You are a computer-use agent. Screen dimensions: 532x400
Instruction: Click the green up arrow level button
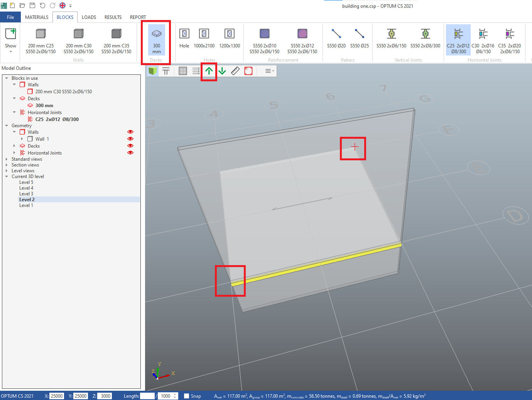tap(209, 71)
